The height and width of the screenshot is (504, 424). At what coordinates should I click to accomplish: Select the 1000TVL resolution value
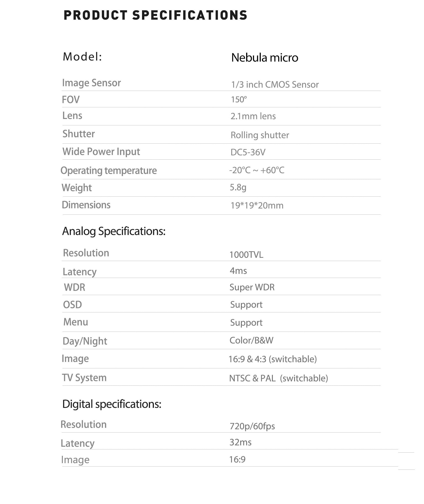click(246, 255)
